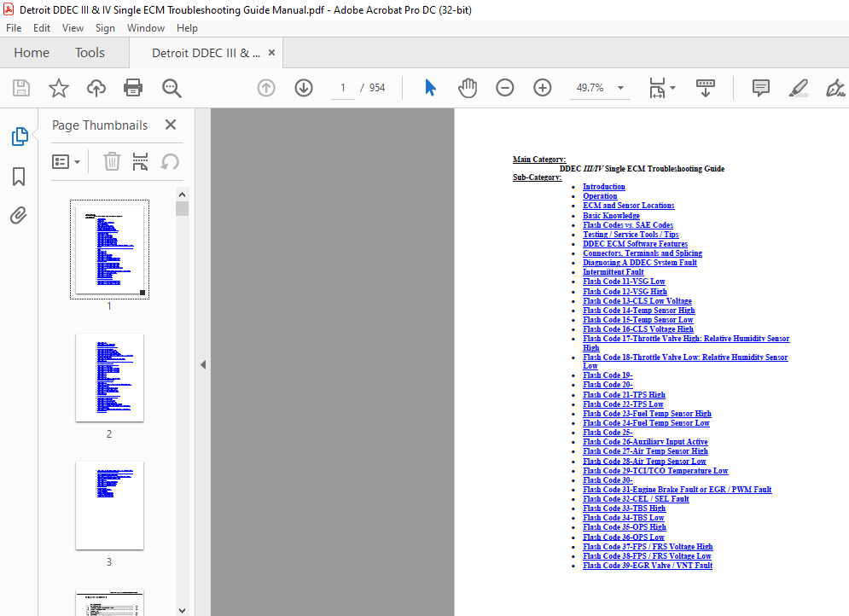Screen dimensions: 849x616
Task: Open Connectors, Terminals and Splicing link
Action: pyautogui.click(x=643, y=253)
